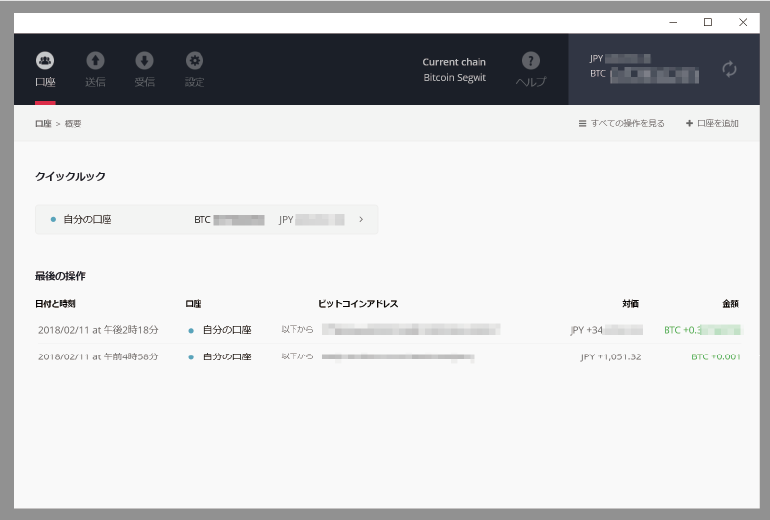Click the plus icon beside 口座を追加
The width and height of the screenshot is (770, 520).
click(689, 123)
